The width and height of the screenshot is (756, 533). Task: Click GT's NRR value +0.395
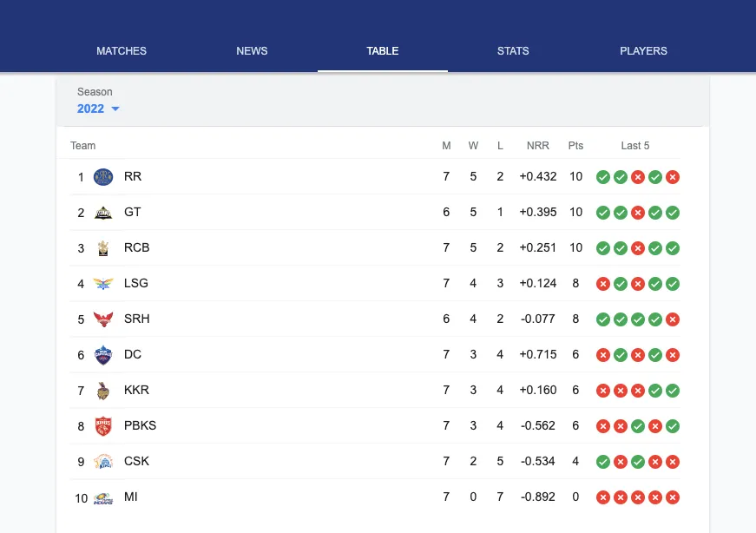pos(538,212)
